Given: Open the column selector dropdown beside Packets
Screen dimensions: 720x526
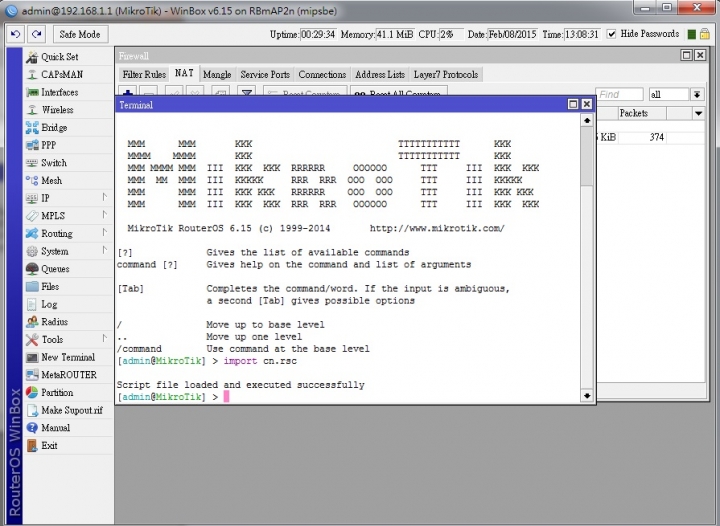Looking at the screenshot, I should click(698, 113).
